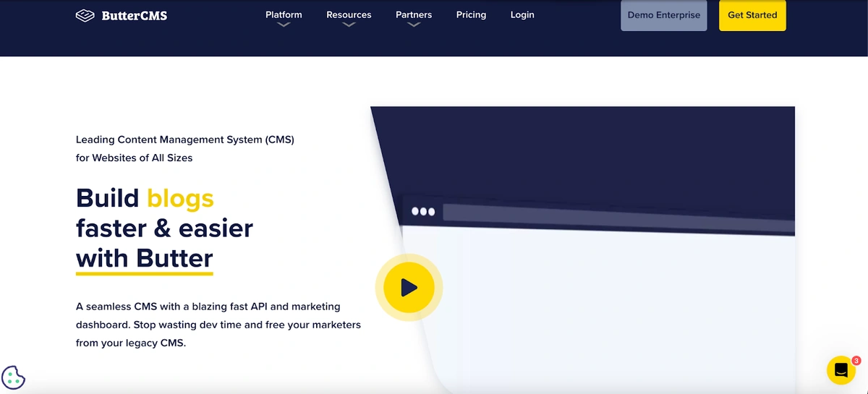
Task: Go to the Pricing page
Action: 471,14
